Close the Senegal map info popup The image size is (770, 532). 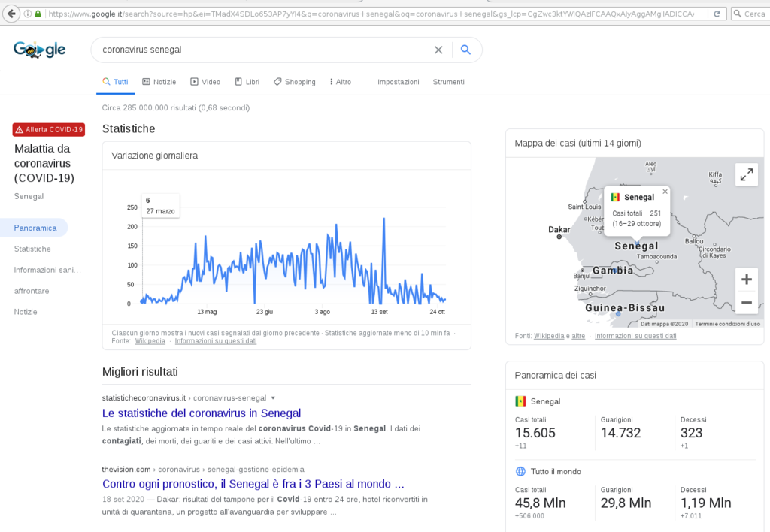click(x=665, y=192)
